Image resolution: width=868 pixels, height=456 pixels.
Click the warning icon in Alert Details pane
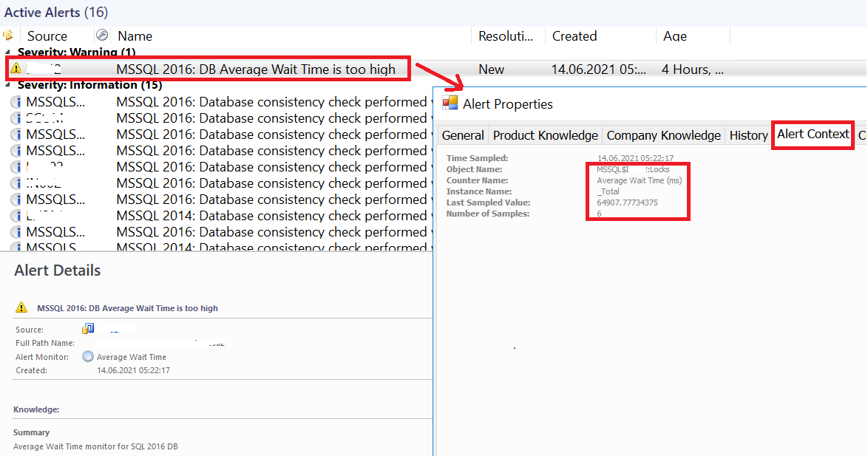tap(21, 307)
